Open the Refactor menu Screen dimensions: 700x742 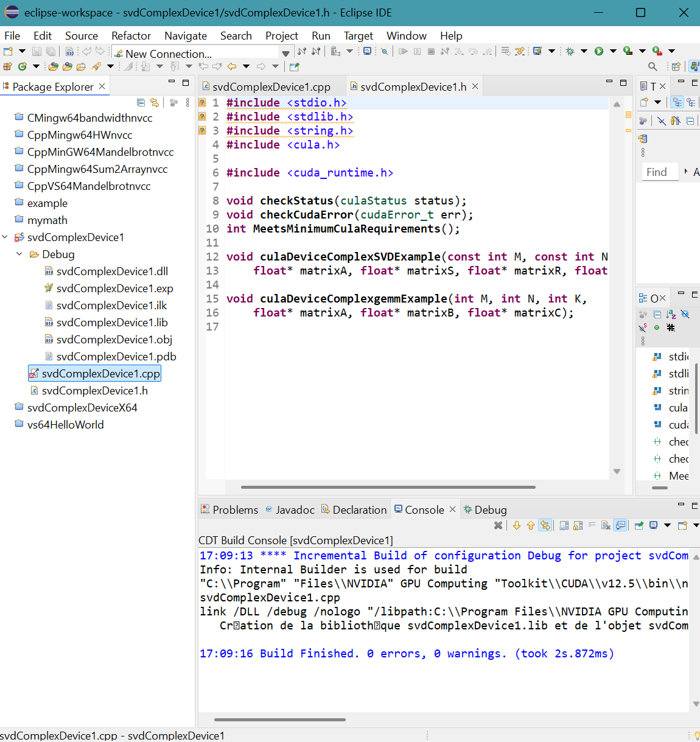pyautogui.click(x=131, y=36)
